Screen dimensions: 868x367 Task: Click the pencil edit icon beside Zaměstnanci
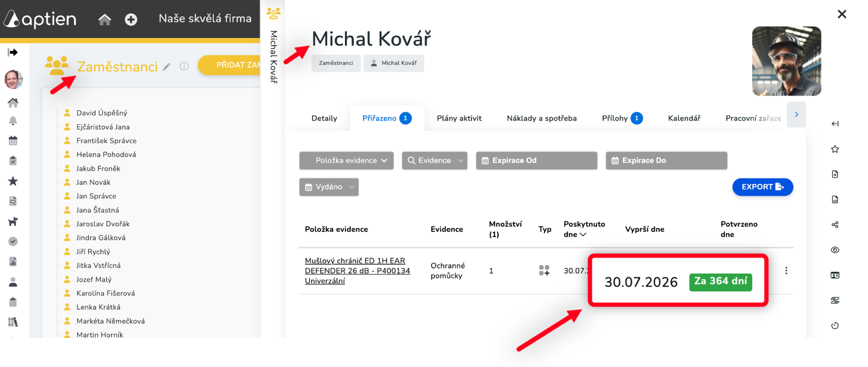tap(166, 67)
